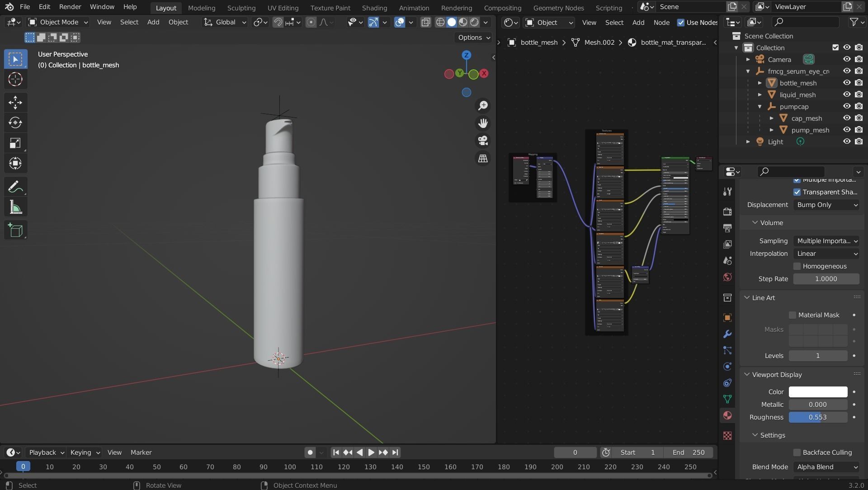Hide bottle_mesh in viewport via eye
Image resolution: width=868 pixels, height=490 pixels.
[847, 83]
